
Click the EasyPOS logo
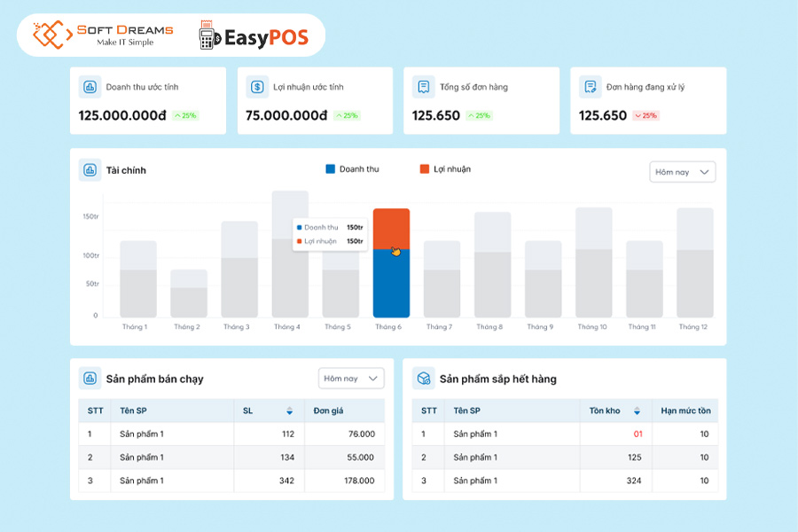[254, 36]
